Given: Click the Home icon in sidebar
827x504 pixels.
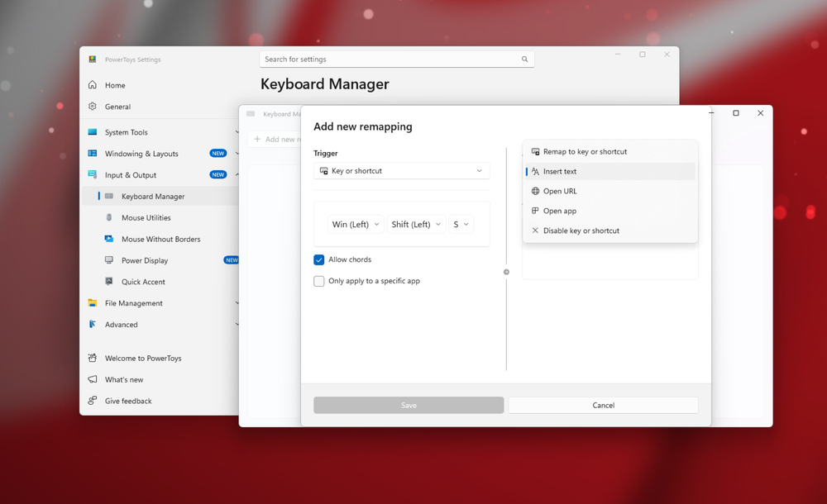Looking at the screenshot, I should [93, 85].
